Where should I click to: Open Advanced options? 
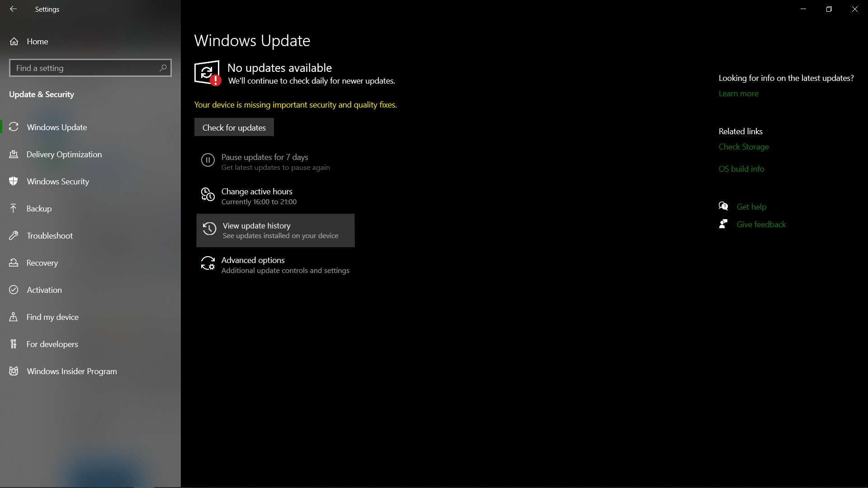(x=275, y=265)
